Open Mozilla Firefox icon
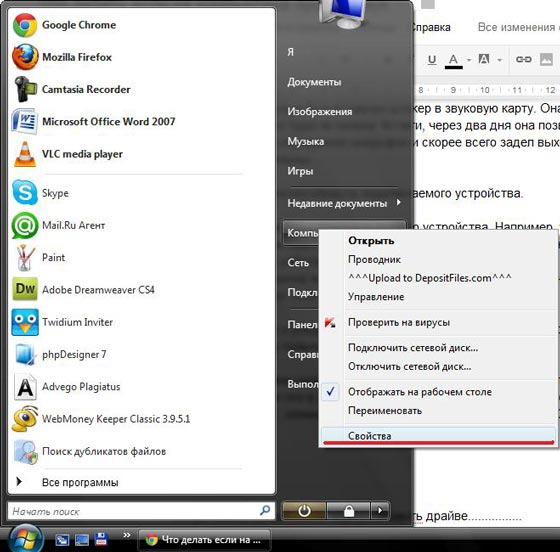The image size is (560, 552). tap(25, 57)
